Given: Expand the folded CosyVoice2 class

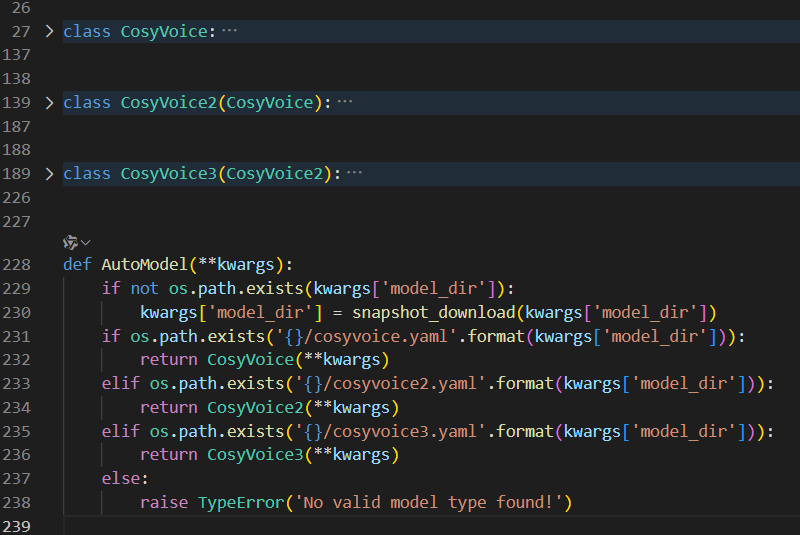Looking at the screenshot, I should [x=50, y=102].
